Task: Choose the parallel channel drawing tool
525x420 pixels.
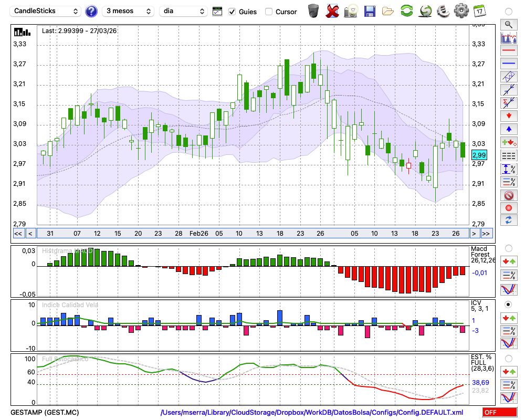Action: pyautogui.click(x=508, y=77)
